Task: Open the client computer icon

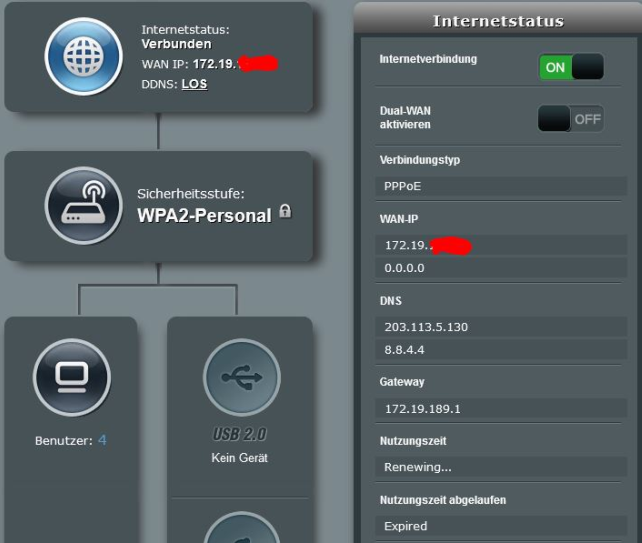Action: 72,377
